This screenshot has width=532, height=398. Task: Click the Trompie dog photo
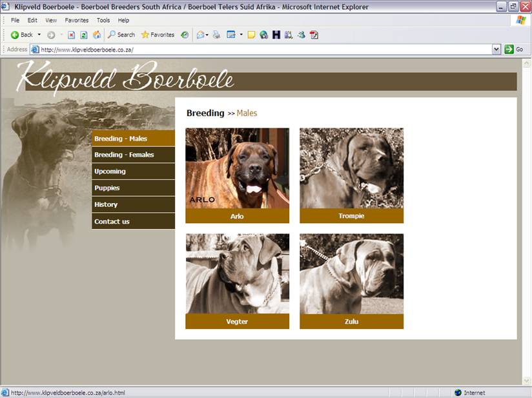tap(351, 168)
